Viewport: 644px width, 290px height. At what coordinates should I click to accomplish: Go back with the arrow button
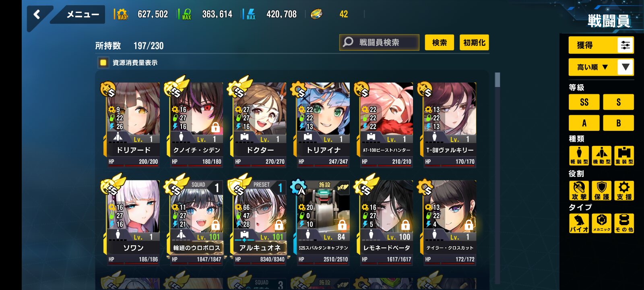pos(37,15)
